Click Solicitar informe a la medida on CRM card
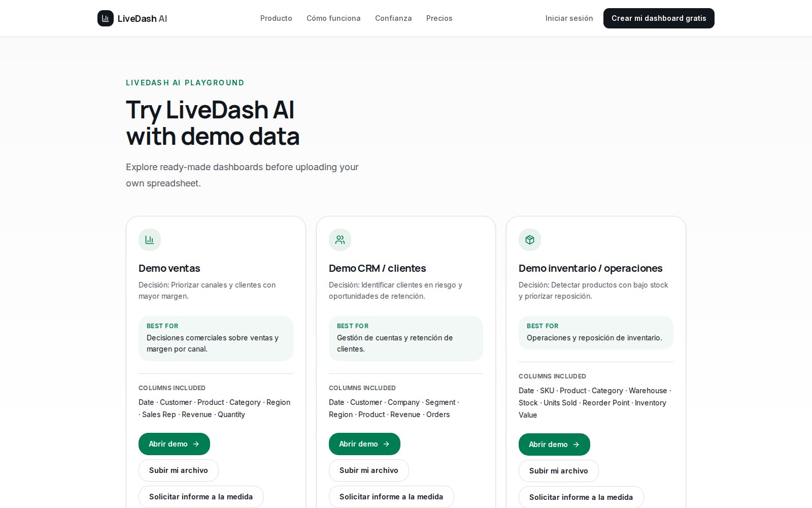The width and height of the screenshot is (812, 508). pos(391,497)
